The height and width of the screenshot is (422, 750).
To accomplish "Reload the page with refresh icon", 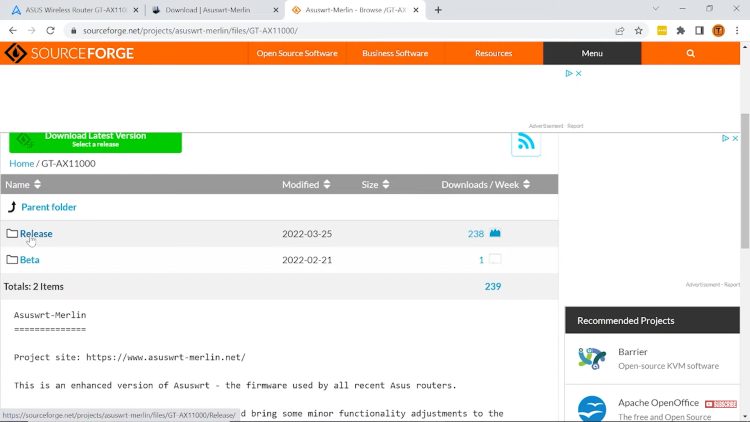I will click(x=50, y=31).
